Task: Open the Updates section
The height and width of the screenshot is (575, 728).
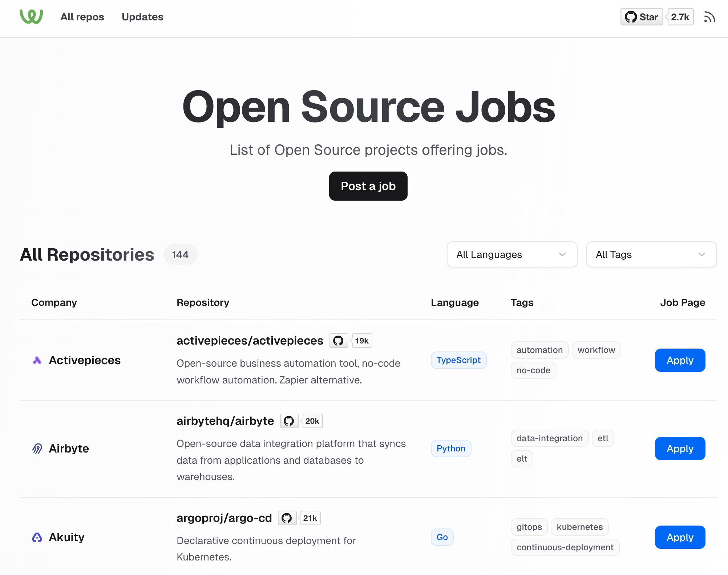Action: [x=142, y=17]
